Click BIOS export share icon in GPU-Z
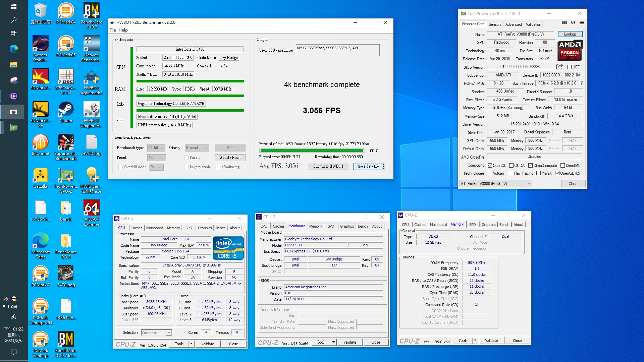 (559, 67)
